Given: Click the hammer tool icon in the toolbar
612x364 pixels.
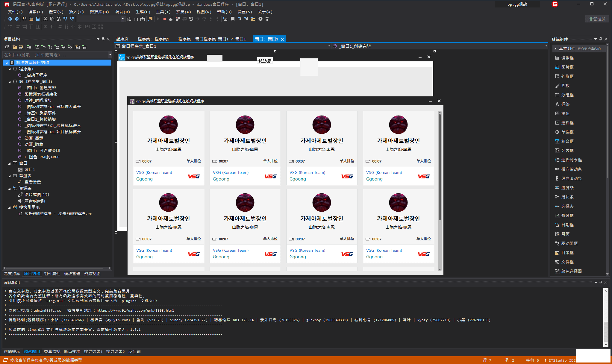Looking at the screenshot, I should click(x=267, y=19).
